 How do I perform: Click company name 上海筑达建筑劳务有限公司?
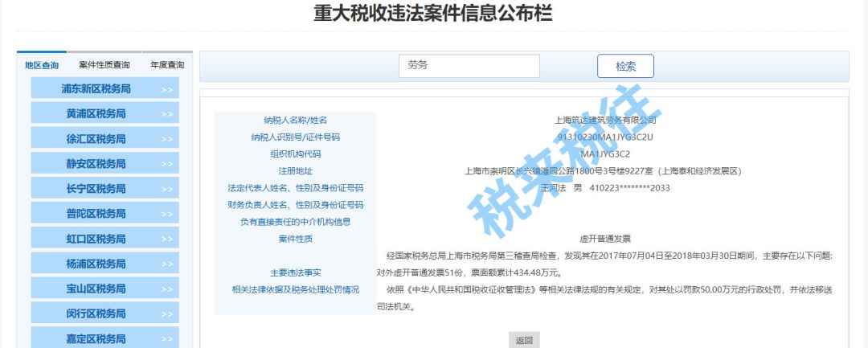tap(605, 120)
